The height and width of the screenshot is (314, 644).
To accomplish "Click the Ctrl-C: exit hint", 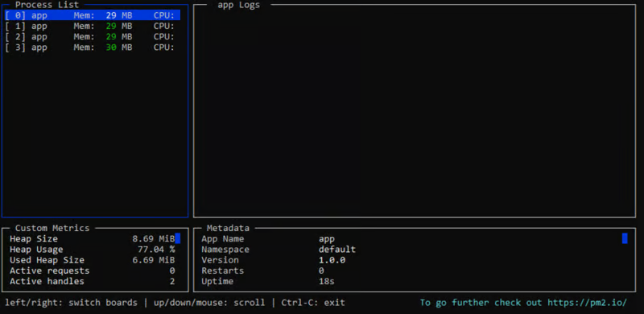I will (313, 303).
